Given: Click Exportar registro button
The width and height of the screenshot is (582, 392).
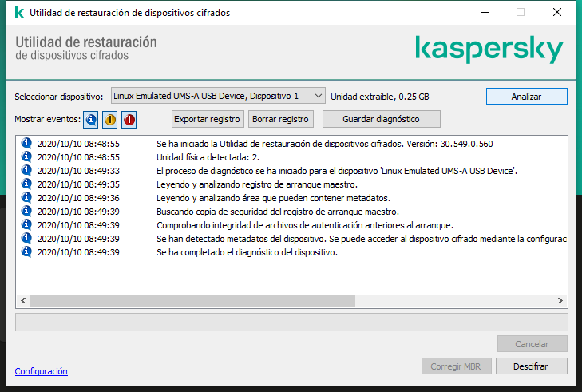Looking at the screenshot, I should pos(208,119).
